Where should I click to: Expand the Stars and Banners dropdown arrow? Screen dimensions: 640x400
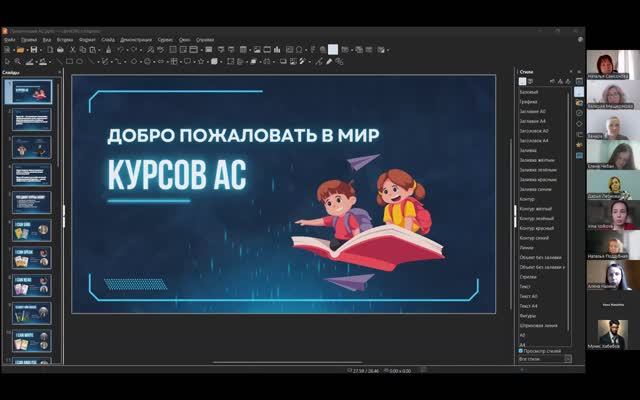[x=208, y=62]
